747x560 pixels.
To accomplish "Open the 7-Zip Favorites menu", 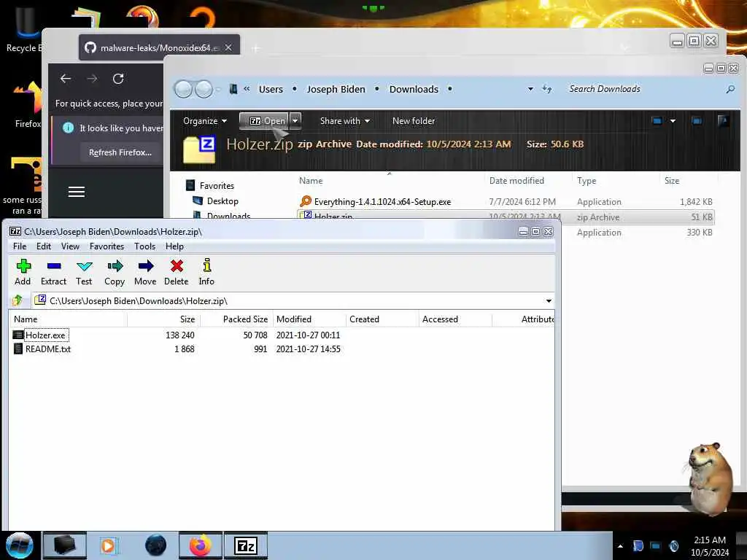I will pos(107,246).
